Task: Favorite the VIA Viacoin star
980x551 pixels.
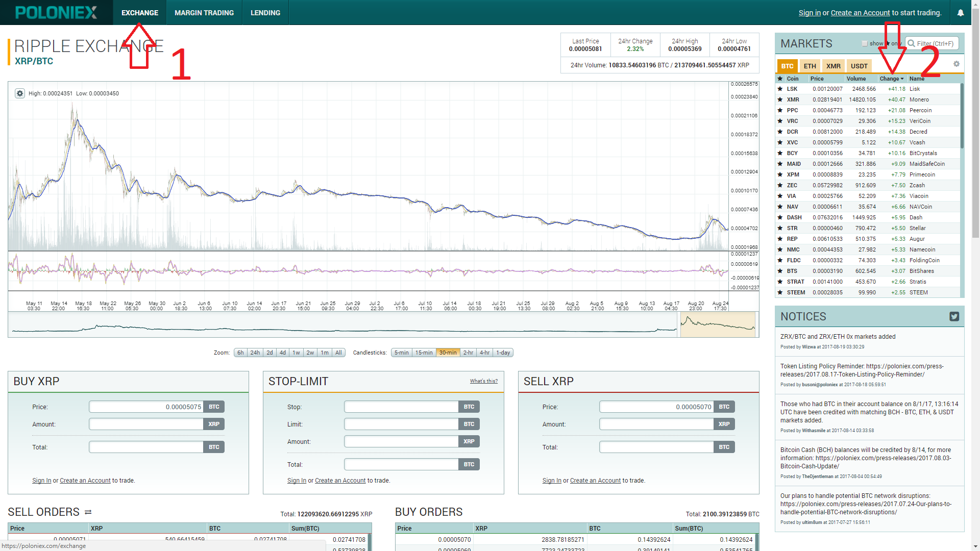Action: click(x=780, y=196)
